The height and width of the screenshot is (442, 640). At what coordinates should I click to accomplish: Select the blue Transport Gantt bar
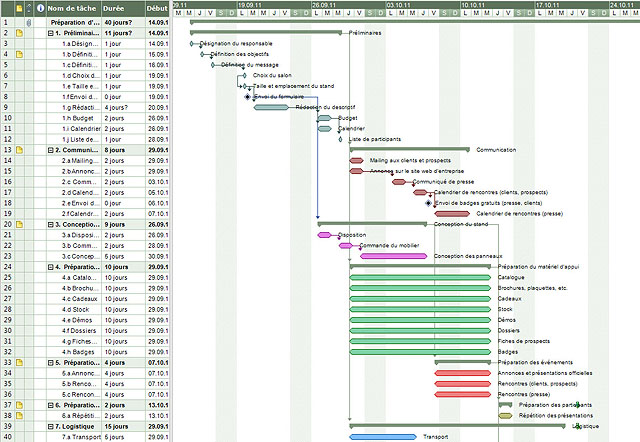pyautogui.click(x=383, y=437)
